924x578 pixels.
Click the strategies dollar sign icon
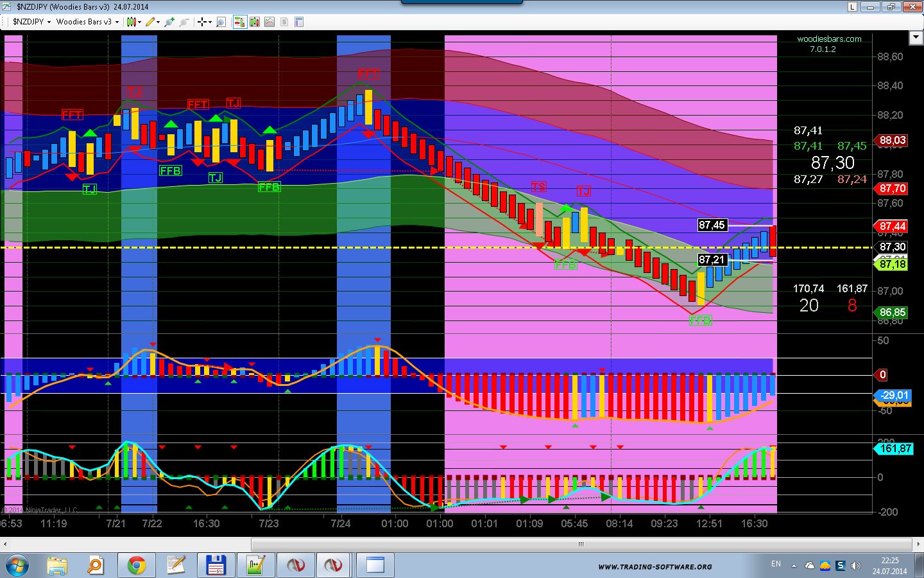[284, 22]
